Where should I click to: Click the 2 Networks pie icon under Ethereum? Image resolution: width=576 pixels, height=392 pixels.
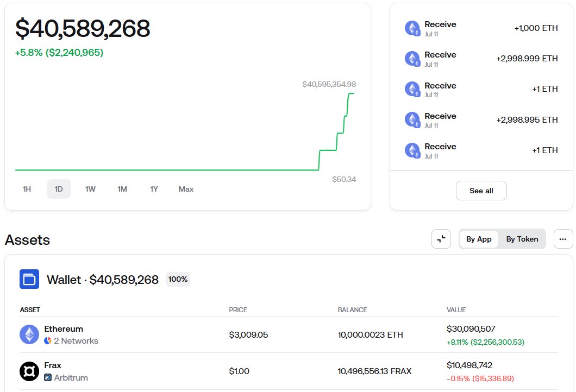point(48,340)
